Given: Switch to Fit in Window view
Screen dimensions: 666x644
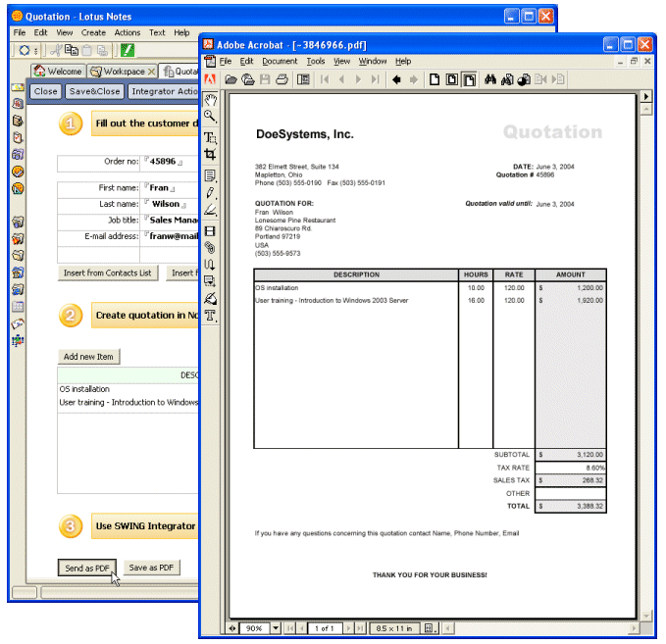Looking at the screenshot, I should [452, 79].
